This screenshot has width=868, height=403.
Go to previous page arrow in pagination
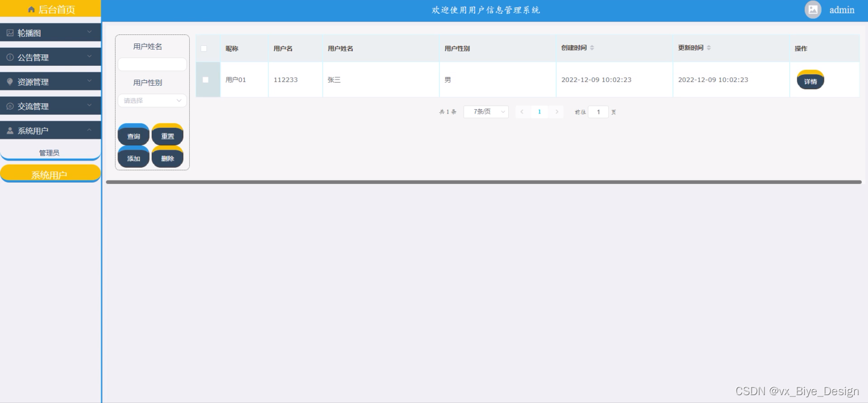click(522, 112)
